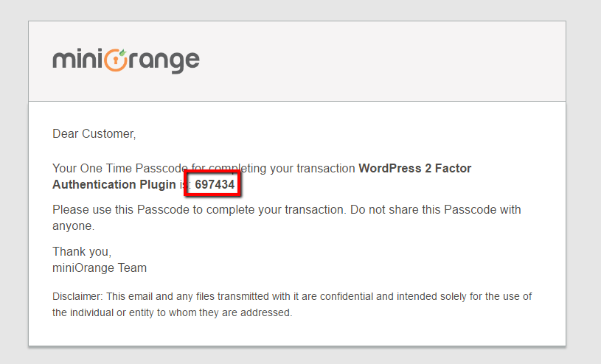Select the passcode 697434
Screen dimensions: 601x364
(215, 184)
